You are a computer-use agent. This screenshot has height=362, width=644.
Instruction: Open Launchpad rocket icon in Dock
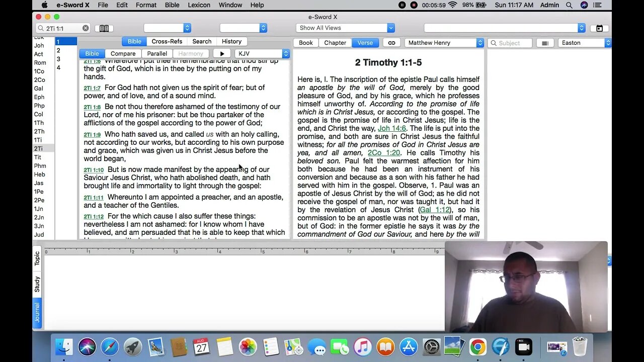(x=133, y=347)
